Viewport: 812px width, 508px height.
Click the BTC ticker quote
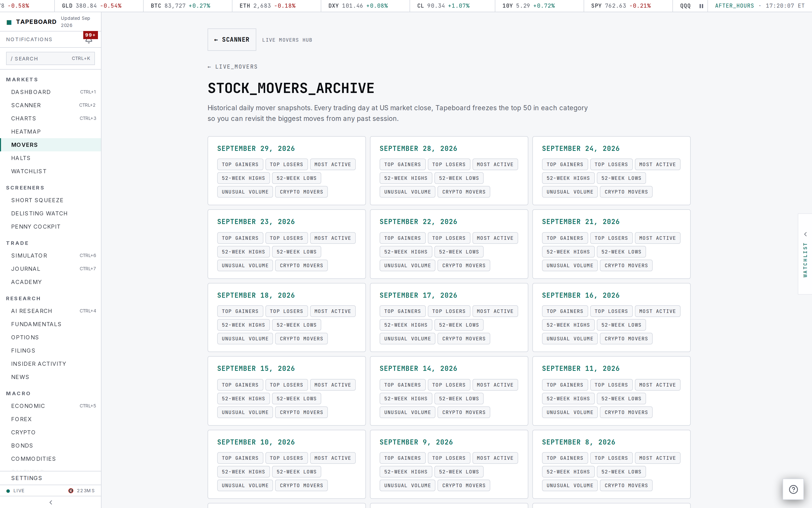(x=180, y=6)
